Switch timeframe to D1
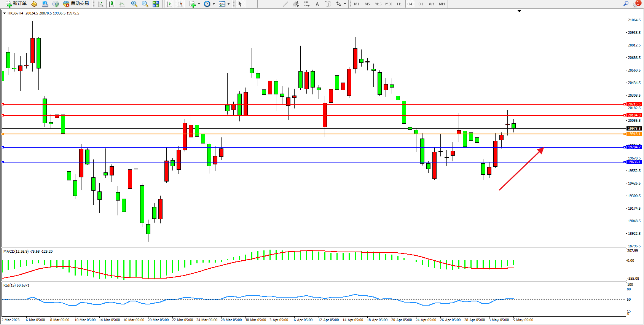Screen dimensions: 644x325 click(421, 4)
